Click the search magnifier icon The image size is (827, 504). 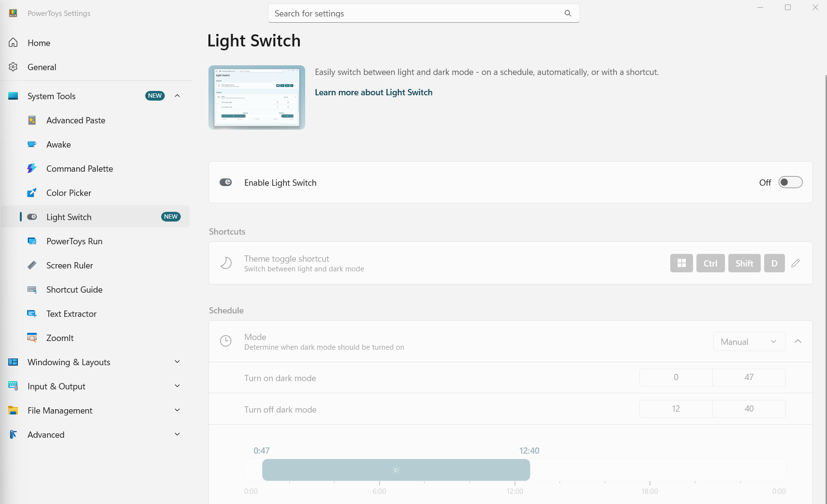click(568, 13)
